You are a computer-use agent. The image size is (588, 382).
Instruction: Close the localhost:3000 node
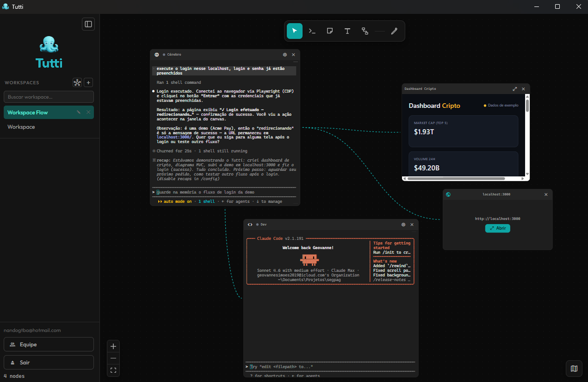546,194
